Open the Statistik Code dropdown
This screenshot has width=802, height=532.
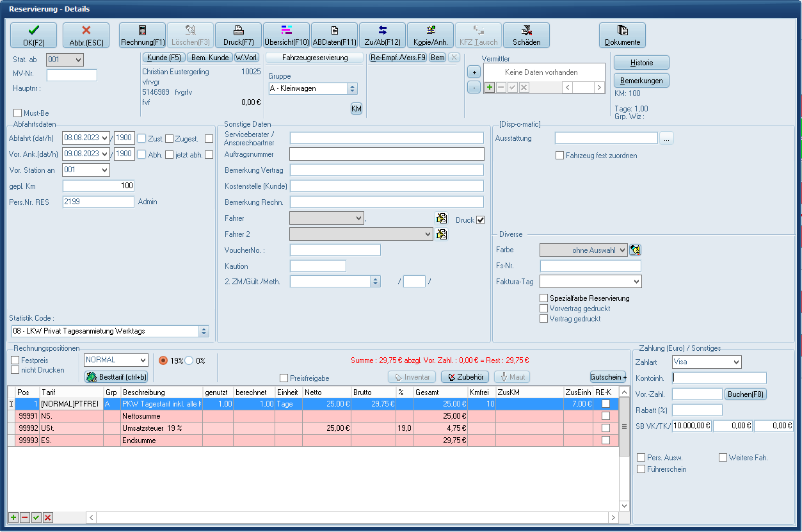pos(204,331)
